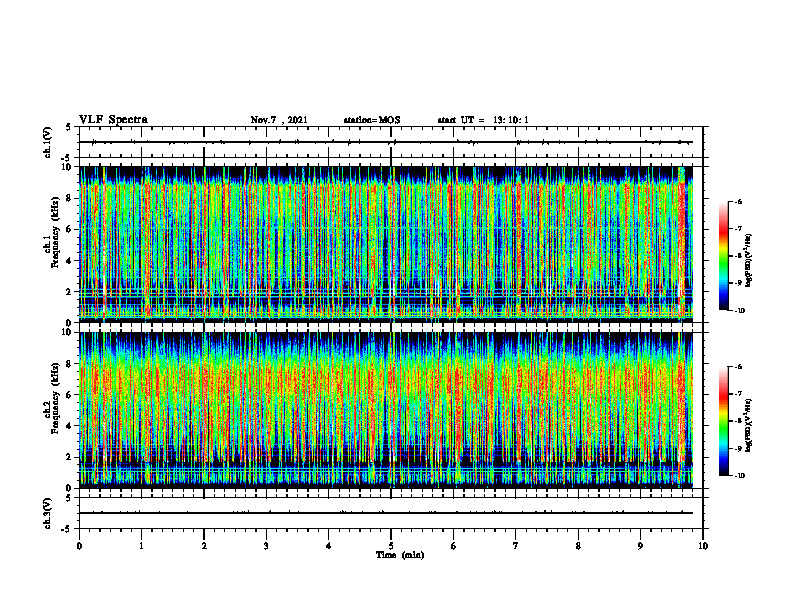Click time axis tick label "0"
The image size is (792, 612).
[x=79, y=546]
